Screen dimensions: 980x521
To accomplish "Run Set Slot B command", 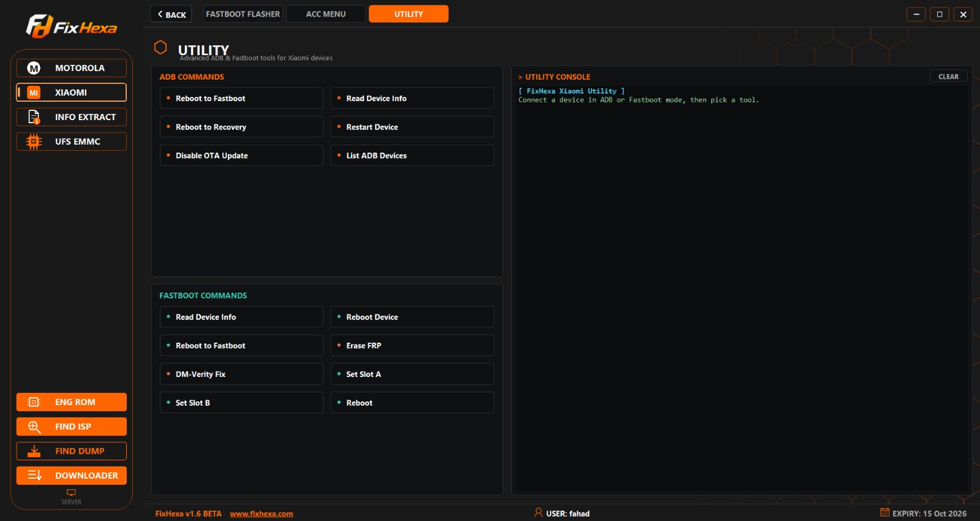I will 241,403.
